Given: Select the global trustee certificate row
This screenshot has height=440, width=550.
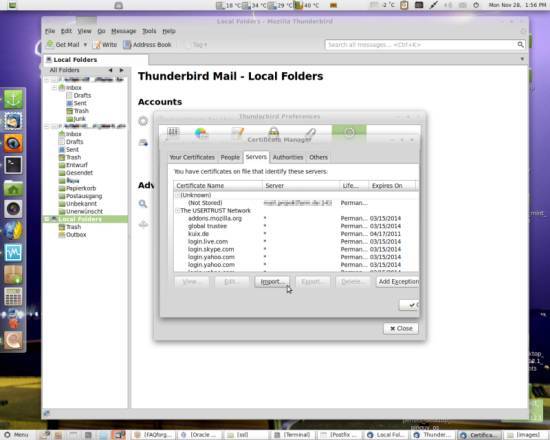Looking at the screenshot, I should pos(296,226).
